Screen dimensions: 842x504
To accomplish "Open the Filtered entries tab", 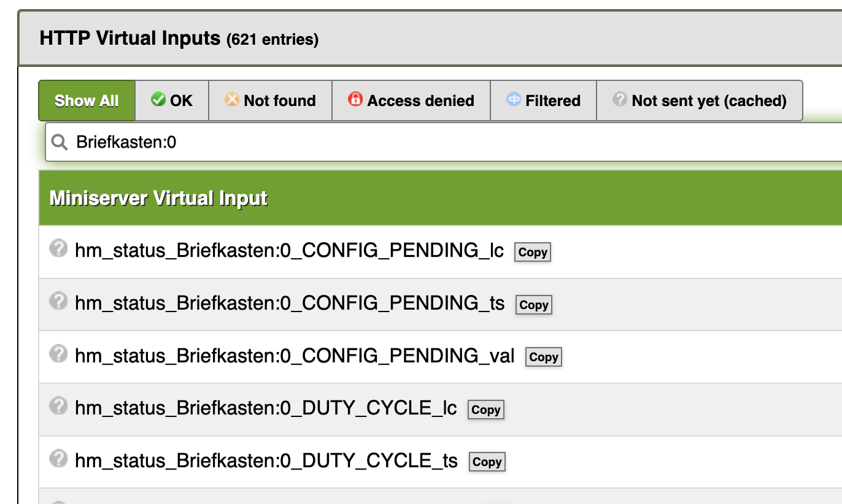I will (x=544, y=101).
